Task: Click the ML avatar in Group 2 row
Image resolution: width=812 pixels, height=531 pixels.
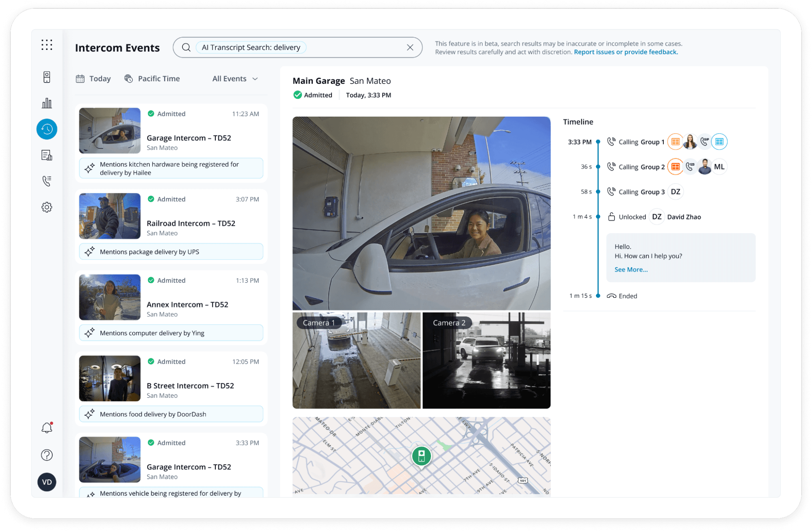Action: point(719,166)
